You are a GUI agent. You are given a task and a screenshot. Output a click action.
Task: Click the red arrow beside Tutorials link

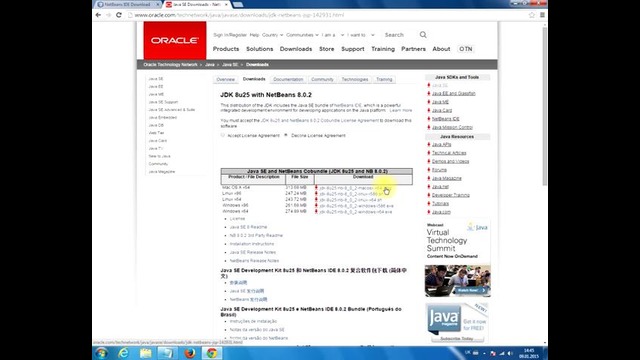[x=429, y=203]
